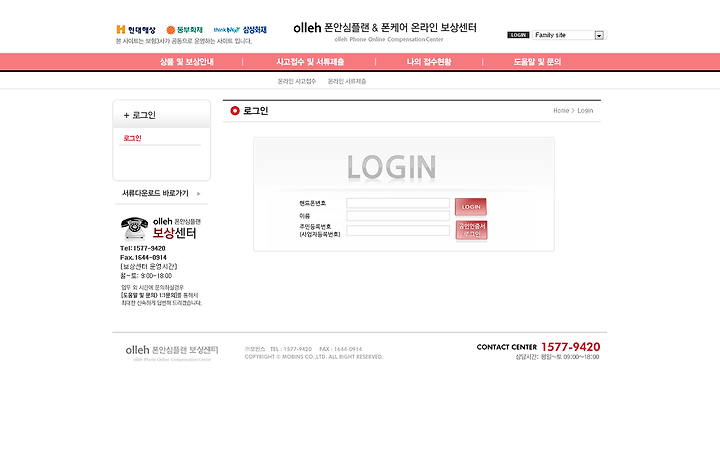Click the red LOGIN submit button
This screenshot has width=720, height=451.
471,207
